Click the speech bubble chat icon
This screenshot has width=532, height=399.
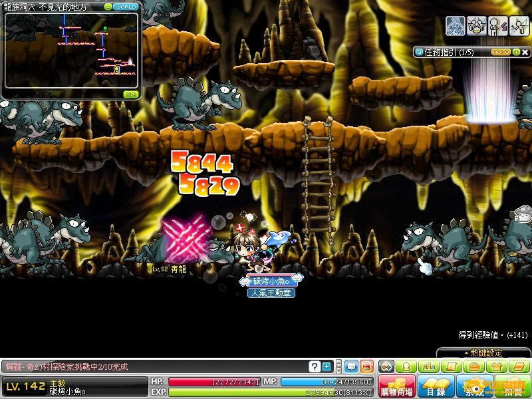point(351,366)
